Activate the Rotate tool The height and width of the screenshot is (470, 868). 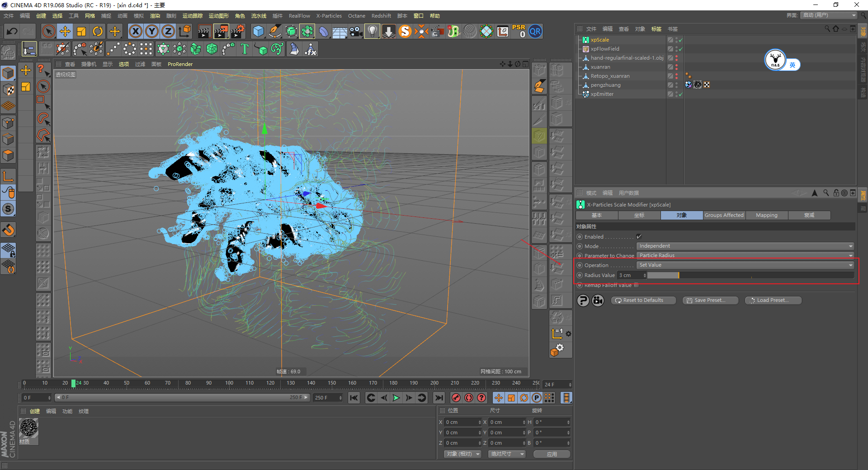coord(98,31)
